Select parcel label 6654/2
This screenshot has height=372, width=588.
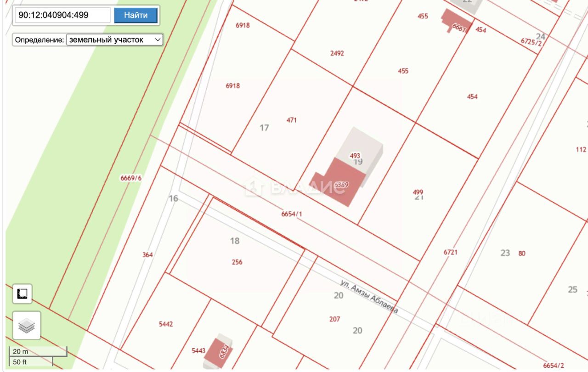tap(554, 366)
